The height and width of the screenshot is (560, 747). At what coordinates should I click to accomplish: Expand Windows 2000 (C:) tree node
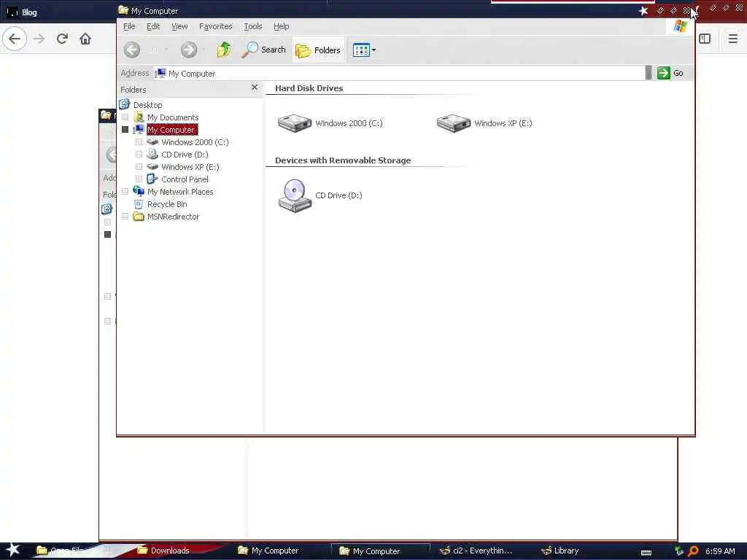[x=139, y=142]
